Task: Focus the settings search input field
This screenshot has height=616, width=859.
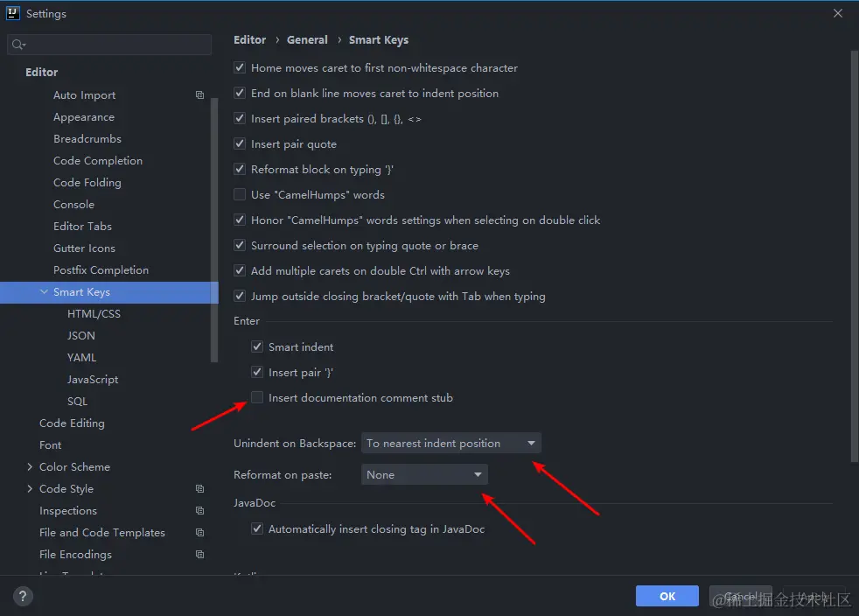Action: pyautogui.click(x=109, y=45)
